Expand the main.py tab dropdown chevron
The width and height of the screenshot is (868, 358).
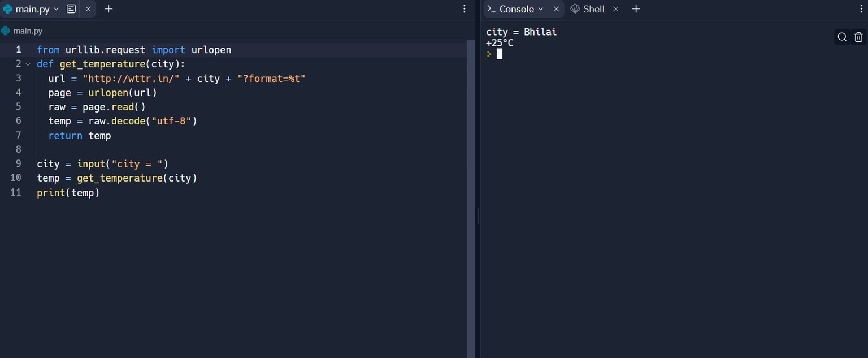tap(56, 9)
